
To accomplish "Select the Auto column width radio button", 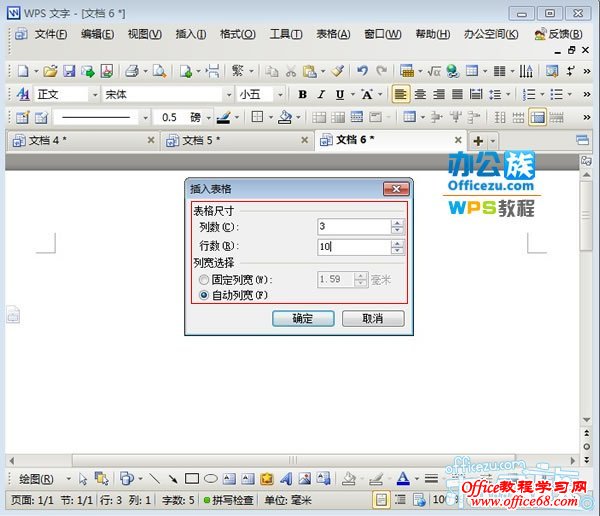I will [x=204, y=295].
